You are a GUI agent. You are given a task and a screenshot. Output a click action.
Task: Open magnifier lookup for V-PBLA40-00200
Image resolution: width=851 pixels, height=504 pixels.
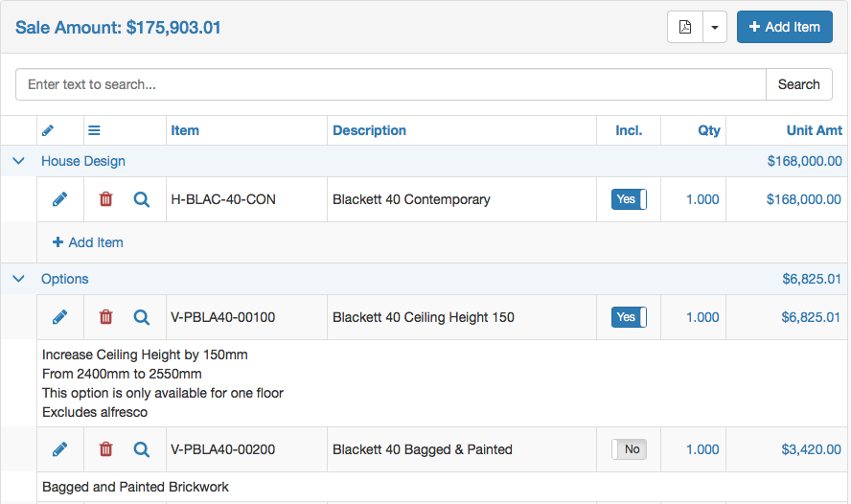coord(142,449)
